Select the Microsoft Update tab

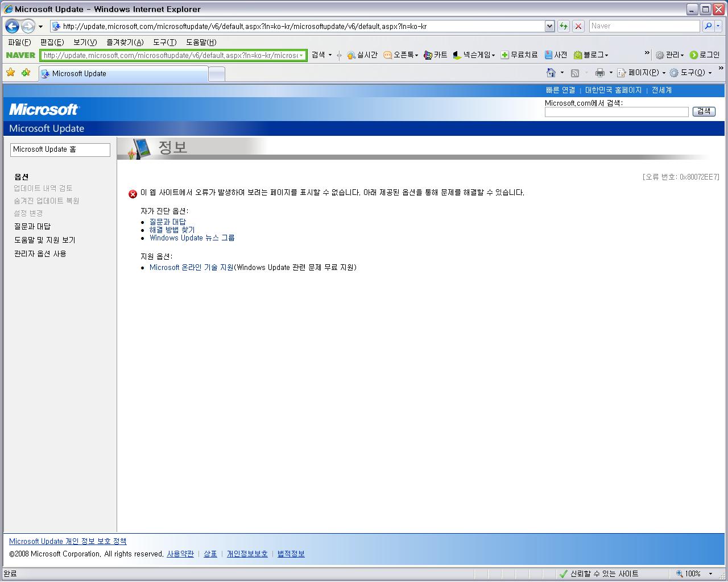point(123,74)
